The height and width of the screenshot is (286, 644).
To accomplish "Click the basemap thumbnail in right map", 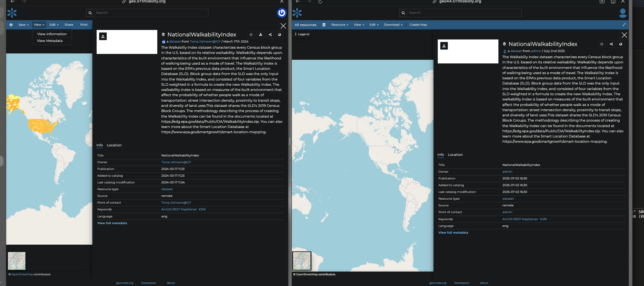I will click(302, 261).
